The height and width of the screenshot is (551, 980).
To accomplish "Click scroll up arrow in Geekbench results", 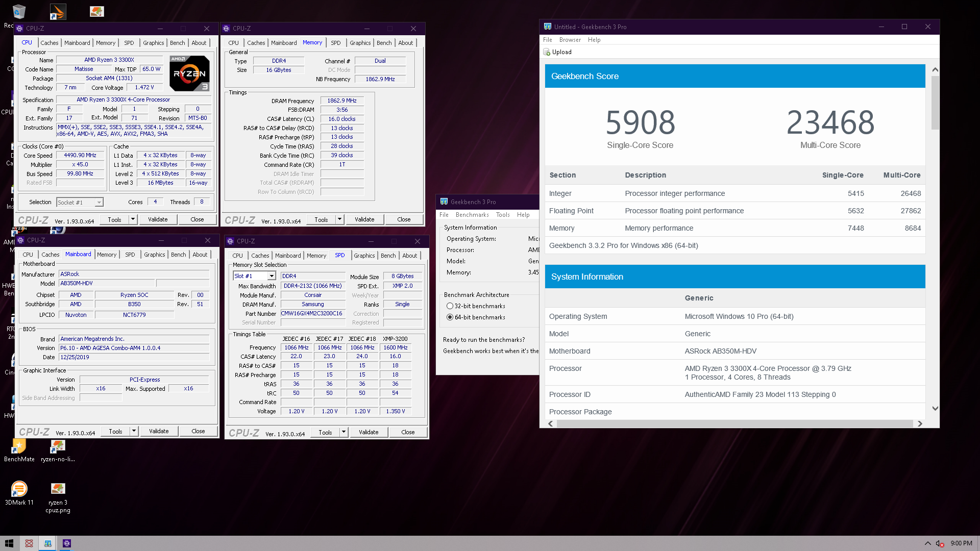I will point(935,69).
